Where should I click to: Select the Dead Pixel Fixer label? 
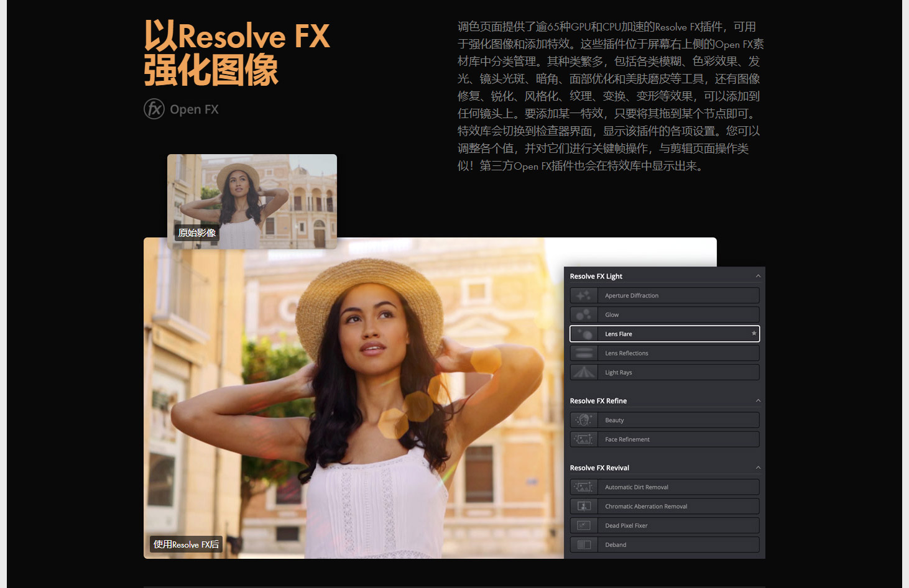pos(626,526)
